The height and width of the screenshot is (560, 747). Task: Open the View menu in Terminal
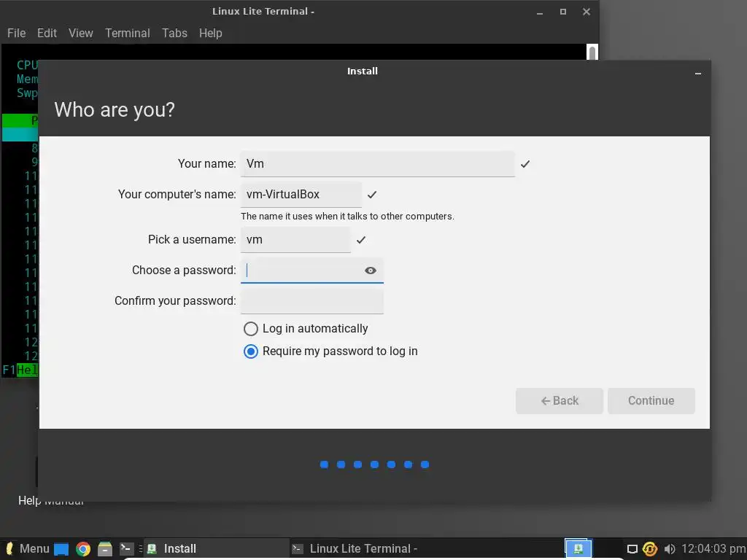(x=80, y=33)
